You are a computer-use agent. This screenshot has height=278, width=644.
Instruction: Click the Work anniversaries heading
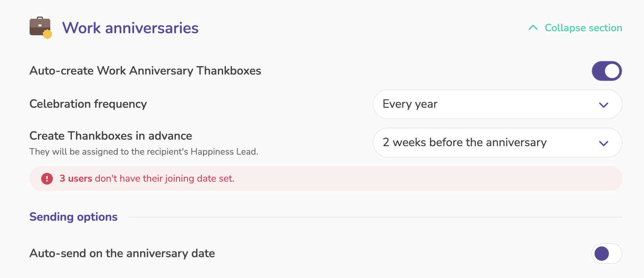pos(130,28)
